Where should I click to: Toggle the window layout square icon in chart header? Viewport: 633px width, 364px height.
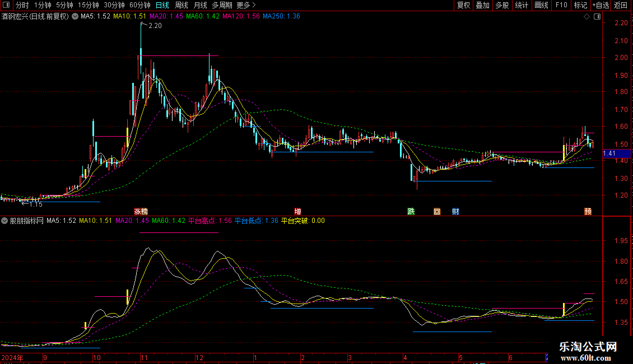click(598, 17)
